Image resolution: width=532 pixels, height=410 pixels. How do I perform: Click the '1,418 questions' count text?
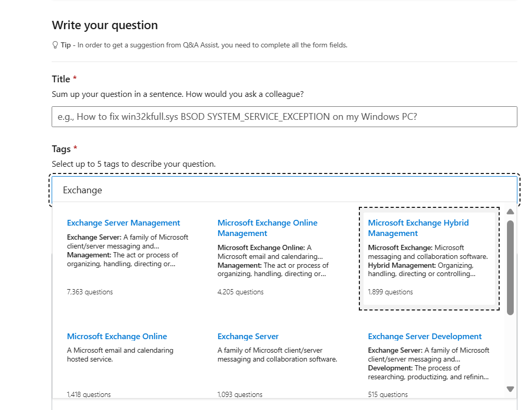click(x=89, y=394)
